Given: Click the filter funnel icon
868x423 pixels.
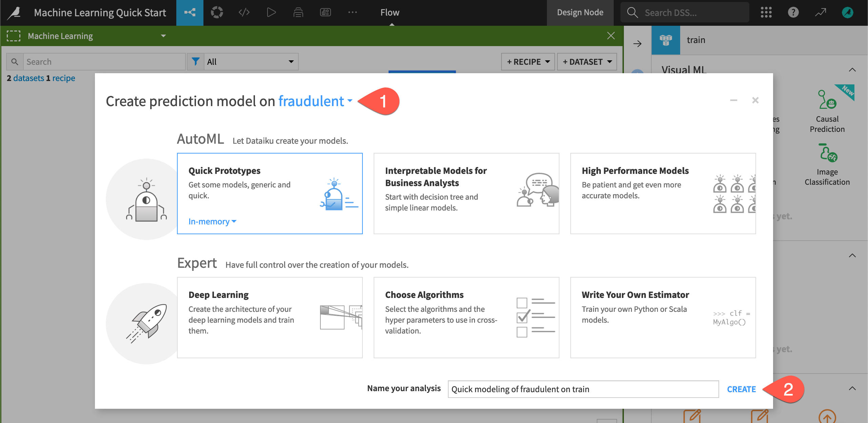Looking at the screenshot, I should click(196, 62).
